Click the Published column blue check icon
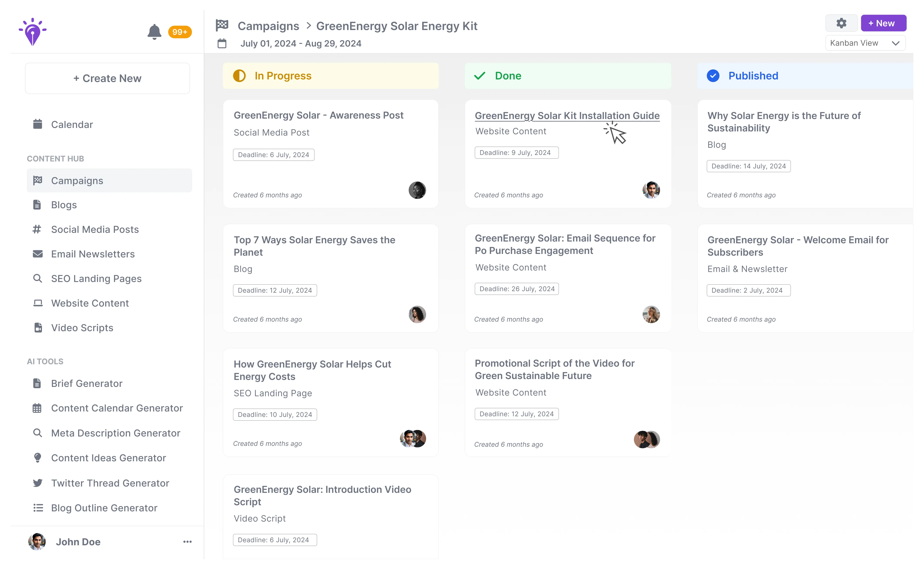Viewport: 924px width, 569px height. pos(713,76)
